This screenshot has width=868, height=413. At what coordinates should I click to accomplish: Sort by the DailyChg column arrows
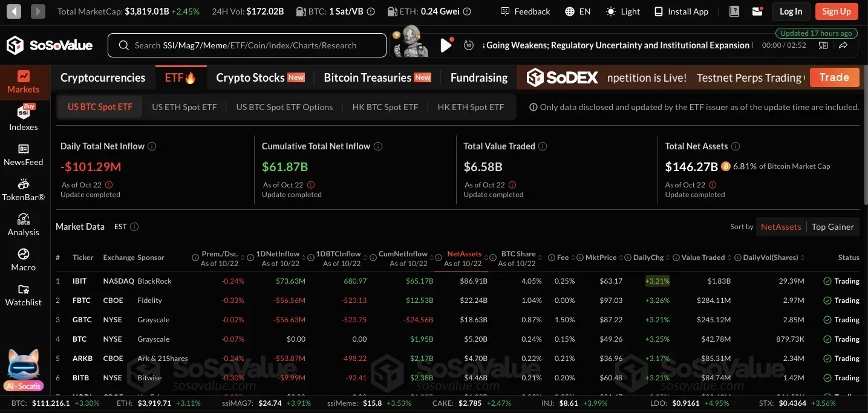tap(669, 258)
